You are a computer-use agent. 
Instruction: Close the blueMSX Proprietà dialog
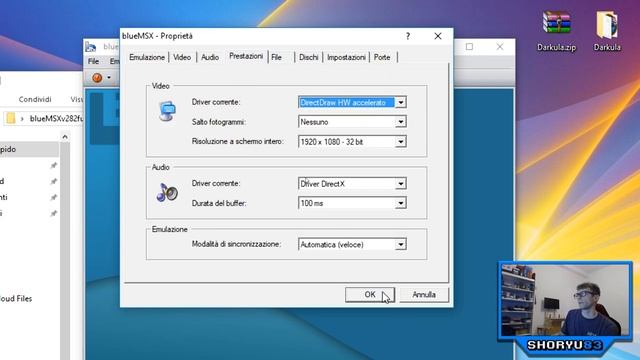coord(438,36)
